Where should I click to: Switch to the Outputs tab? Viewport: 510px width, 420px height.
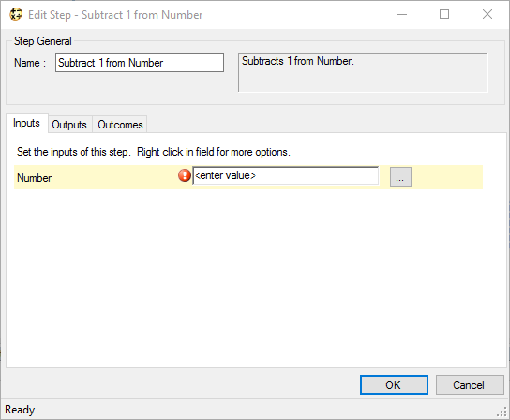coord(69,125)
